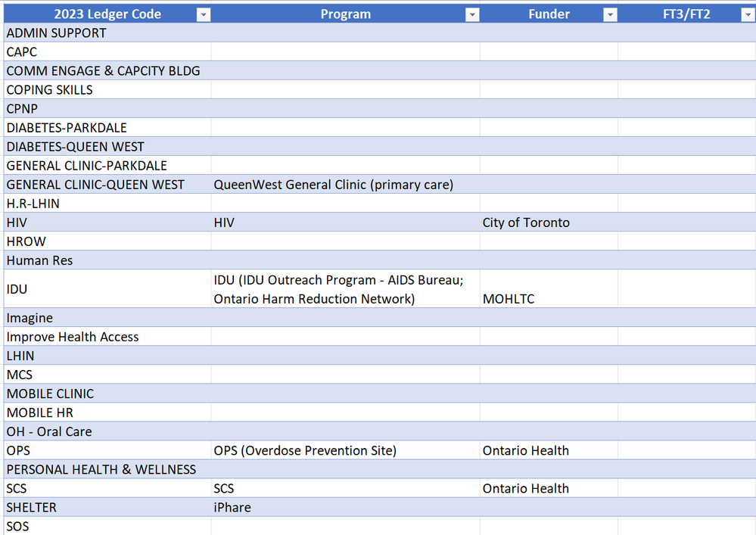
Task: Select the iPhare program cell
Action: pos(346,507)
